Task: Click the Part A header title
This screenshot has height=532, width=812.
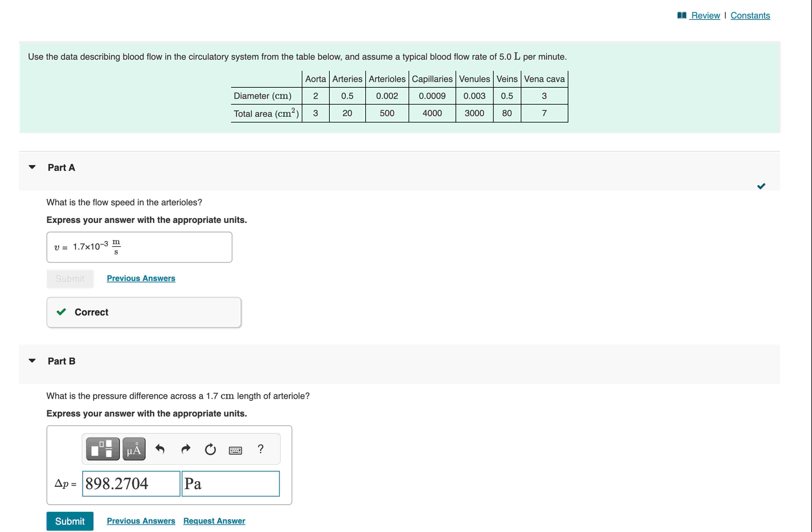Action: (x=61, y=167)
